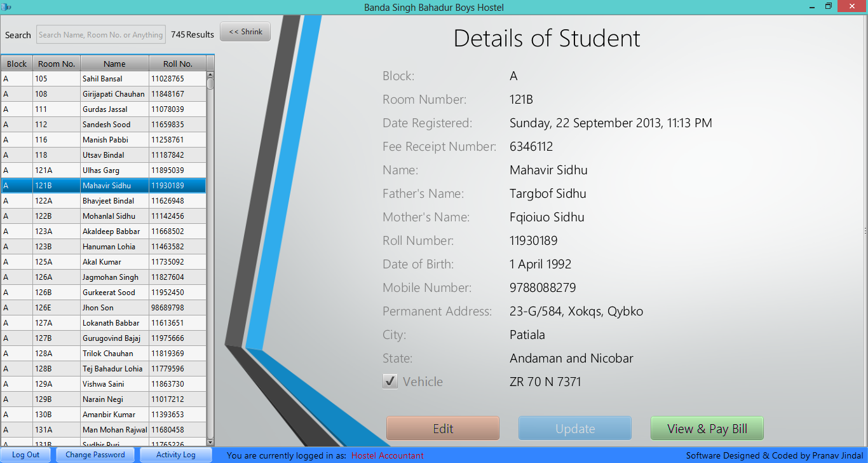Click the Update button

(575, 429)
